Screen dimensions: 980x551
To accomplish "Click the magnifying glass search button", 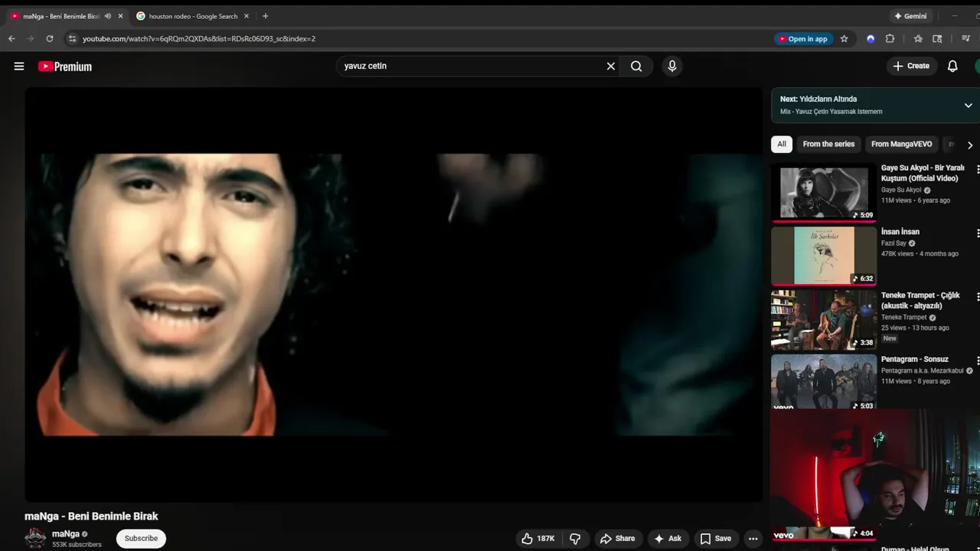I will click(x=636, y=67).
